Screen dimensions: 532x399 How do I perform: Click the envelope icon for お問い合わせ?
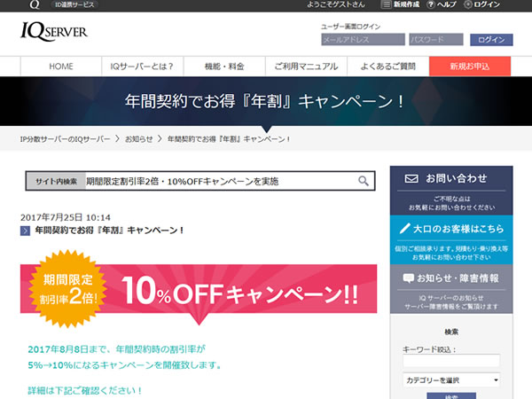point(411,178)
